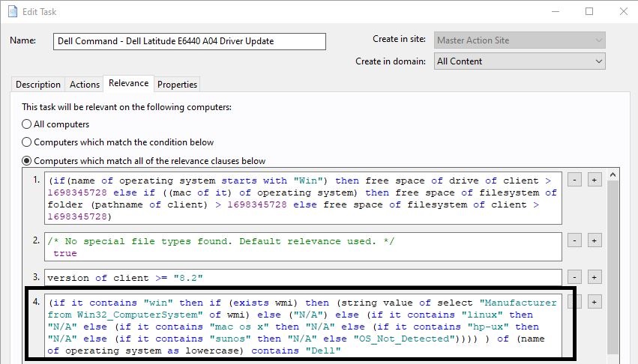Select the All computers radio button
Screen dimensions: 638x364
27,124
